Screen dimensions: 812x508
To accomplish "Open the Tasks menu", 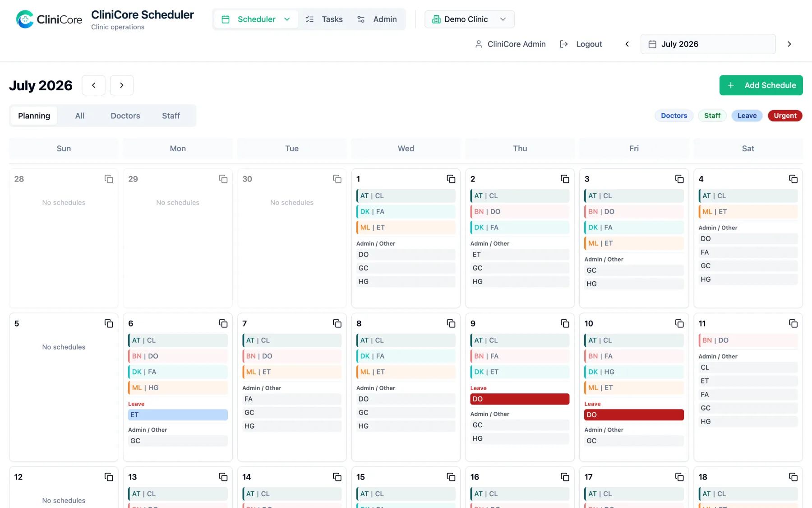I will 324,19.
